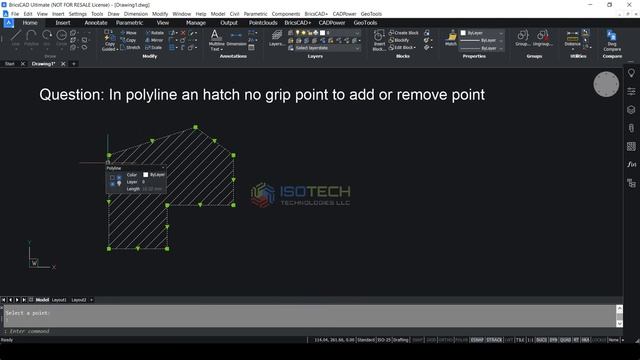Screen dimensions: 640x360
Task: Open the Color ByLayer dropdown in Properties
Action: (x=482, y=33)
